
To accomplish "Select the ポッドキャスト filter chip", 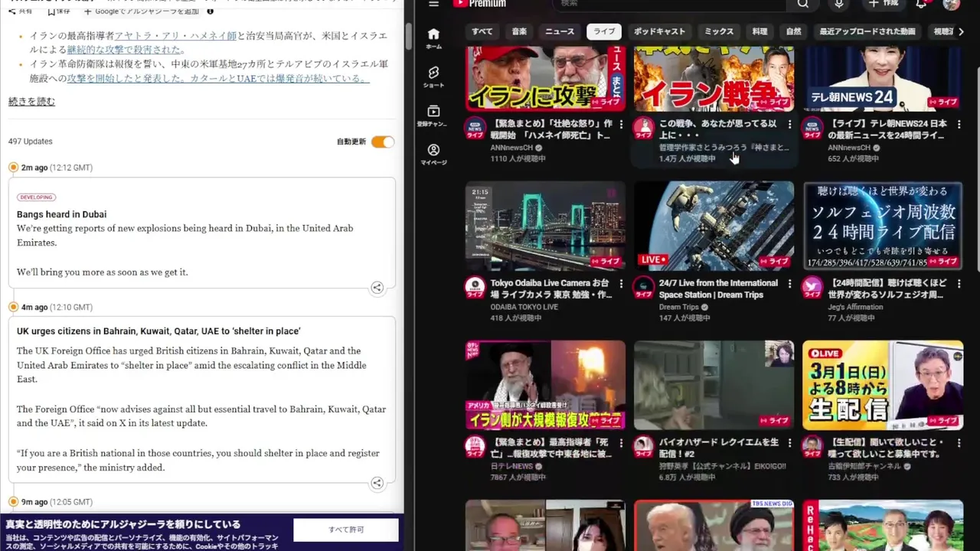I will [659, 31].
